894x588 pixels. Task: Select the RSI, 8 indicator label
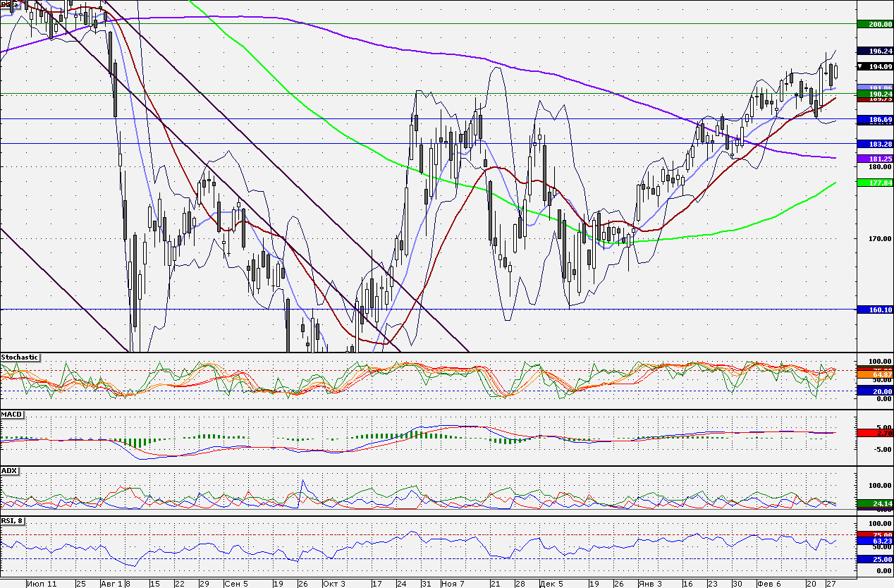pos(14,521)
